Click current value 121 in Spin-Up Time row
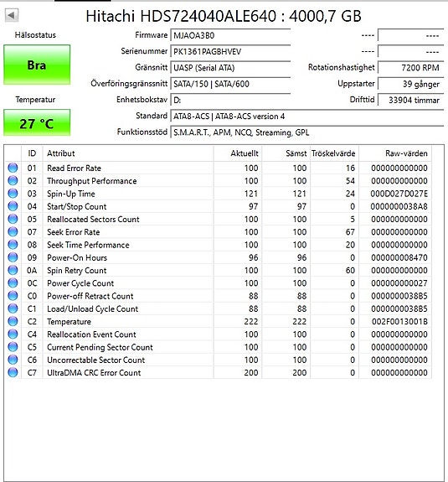The image size is (448, 482). tap(251, 194)
